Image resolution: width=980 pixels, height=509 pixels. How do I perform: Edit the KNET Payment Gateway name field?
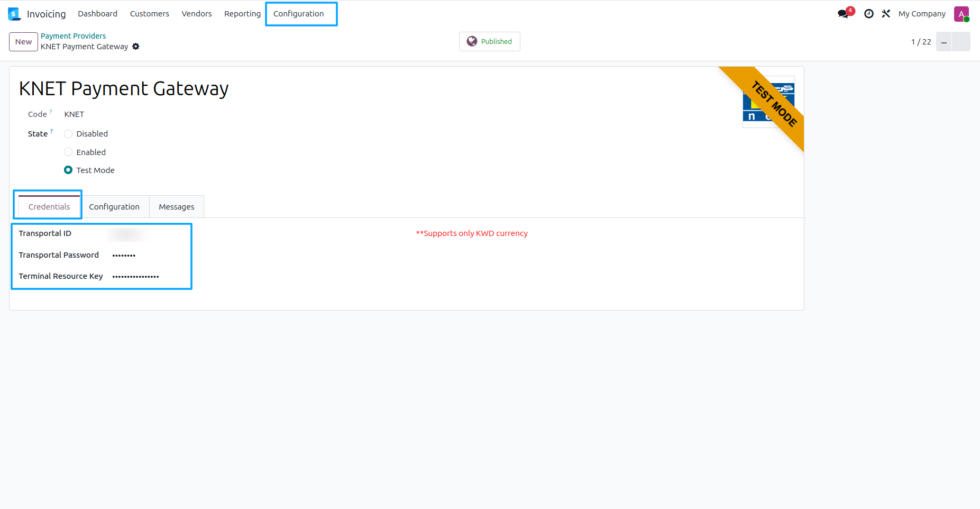click(124, 88)
